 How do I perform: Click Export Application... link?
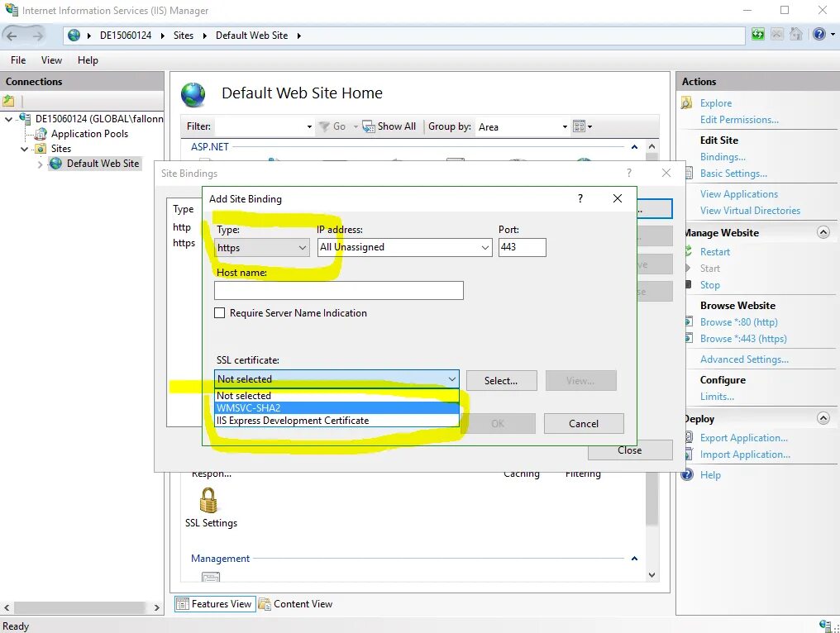click(743, 437)
